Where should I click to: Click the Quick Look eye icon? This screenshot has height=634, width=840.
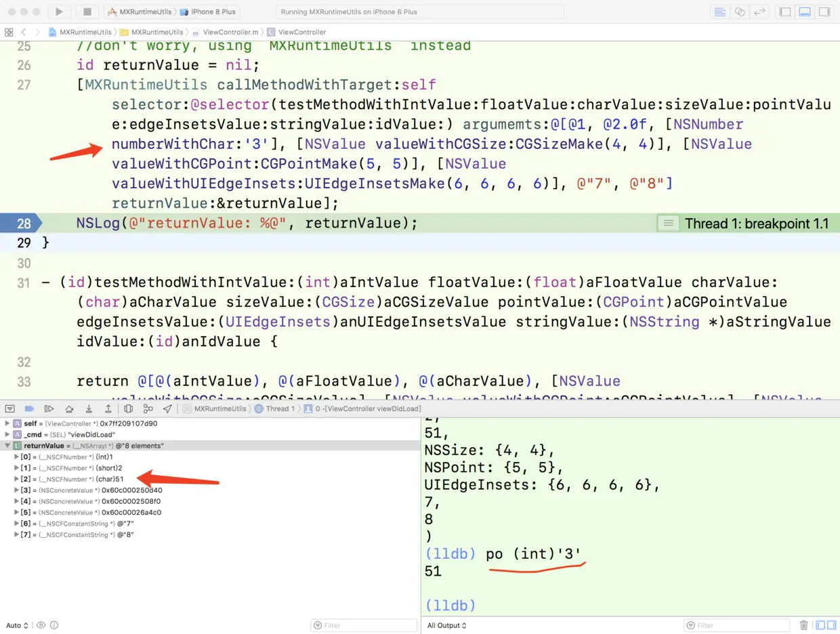41,625
